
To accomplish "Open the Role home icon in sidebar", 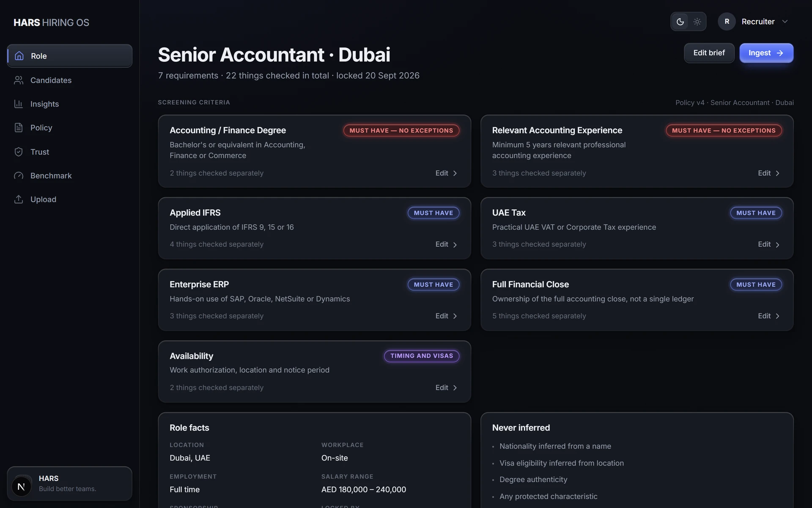I will click(x=19, y=56).
